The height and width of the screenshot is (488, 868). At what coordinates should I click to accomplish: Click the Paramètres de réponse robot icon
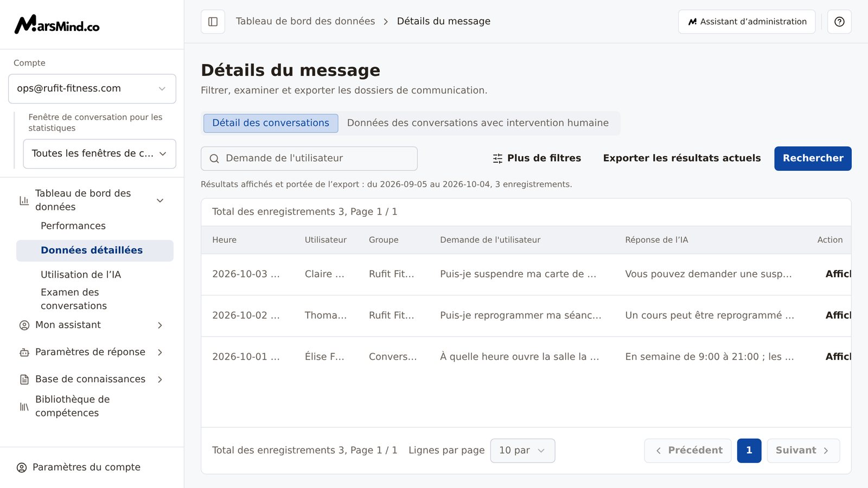point(24,352)
